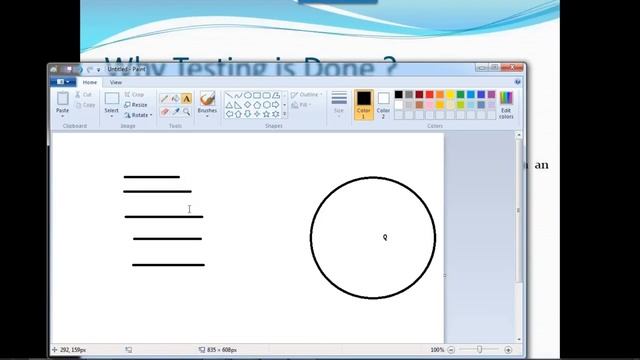Open the Edit colors dialog
Viewport: 640px width, 360px height.
(x=506, y=105)
